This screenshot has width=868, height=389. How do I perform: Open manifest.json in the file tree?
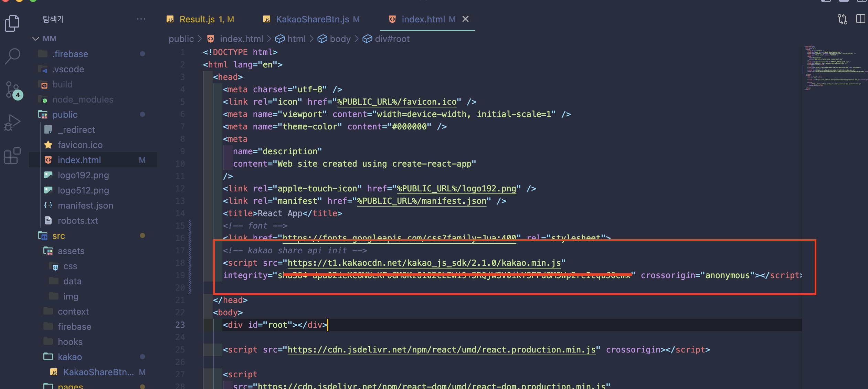point(85,206)
